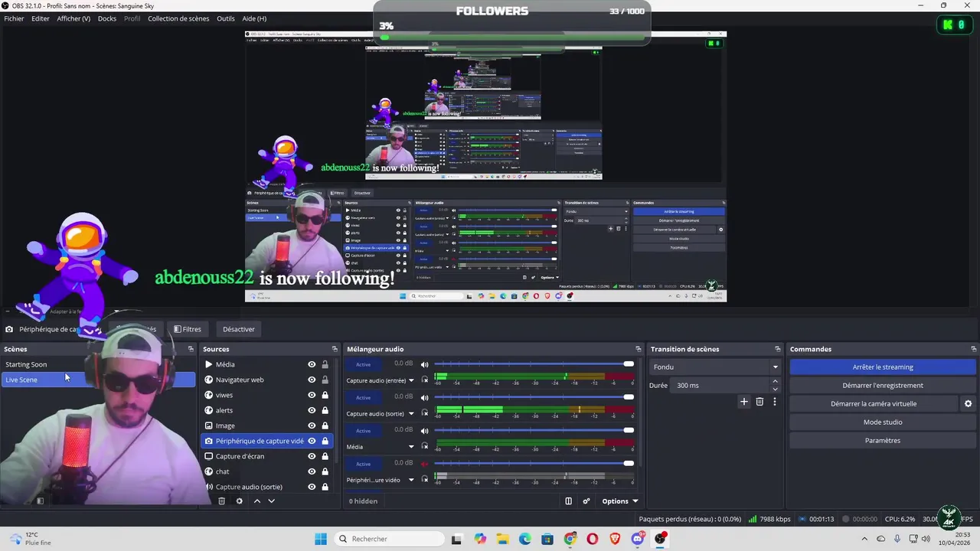
Task: Mute the Média mixer channel speaker icon
Action: point(424,431)
